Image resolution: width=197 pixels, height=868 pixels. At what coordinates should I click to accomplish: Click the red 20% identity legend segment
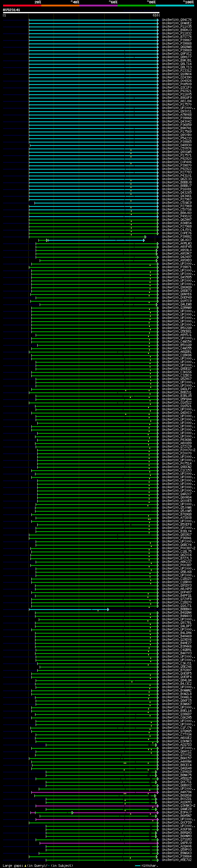tap(22, 6)
